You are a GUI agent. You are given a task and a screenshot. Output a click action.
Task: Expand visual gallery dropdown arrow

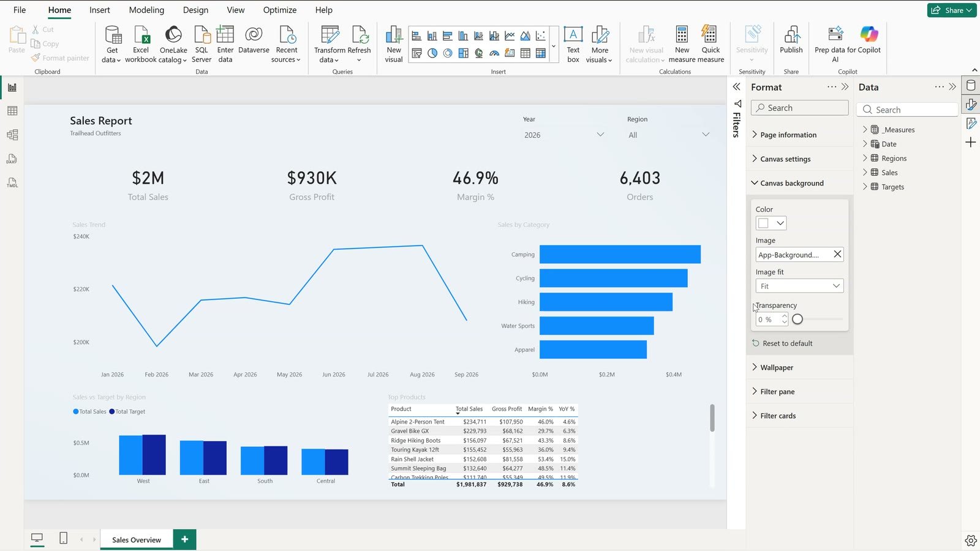coord(554,46)
